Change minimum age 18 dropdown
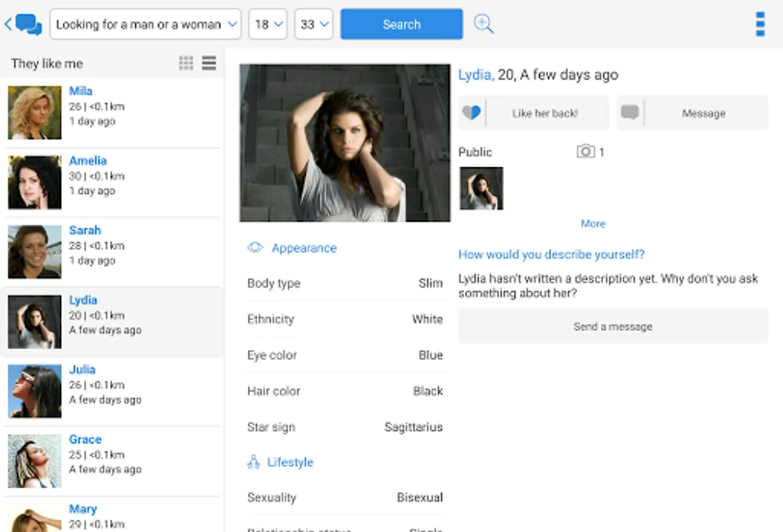Viewport: 783px width, 532px height. click(x=268, y=24)
